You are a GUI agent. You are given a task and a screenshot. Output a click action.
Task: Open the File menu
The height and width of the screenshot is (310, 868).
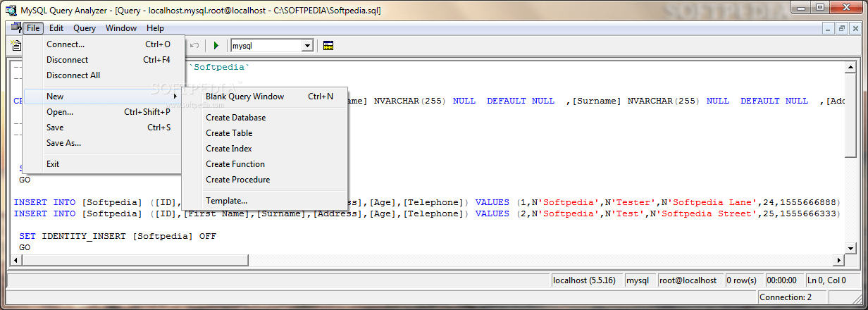[33, 28]
